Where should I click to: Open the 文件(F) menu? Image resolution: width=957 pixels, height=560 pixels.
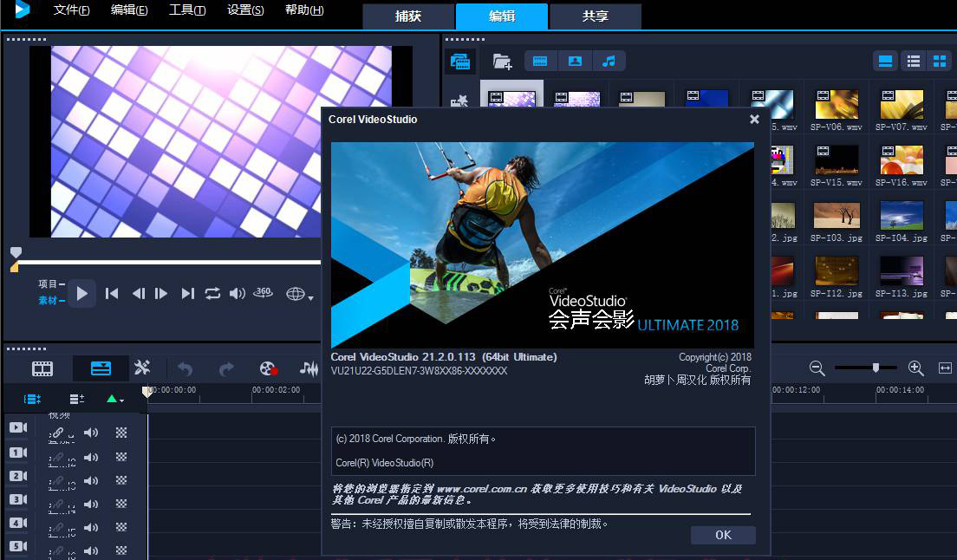click(x=71, y=10)
